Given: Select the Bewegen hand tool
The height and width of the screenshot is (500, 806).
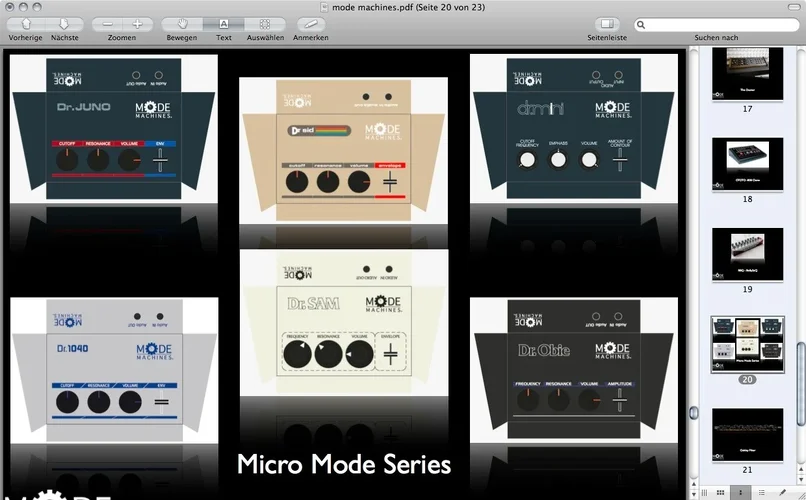Looking at the screenshot, I should [x=182, y=24].
